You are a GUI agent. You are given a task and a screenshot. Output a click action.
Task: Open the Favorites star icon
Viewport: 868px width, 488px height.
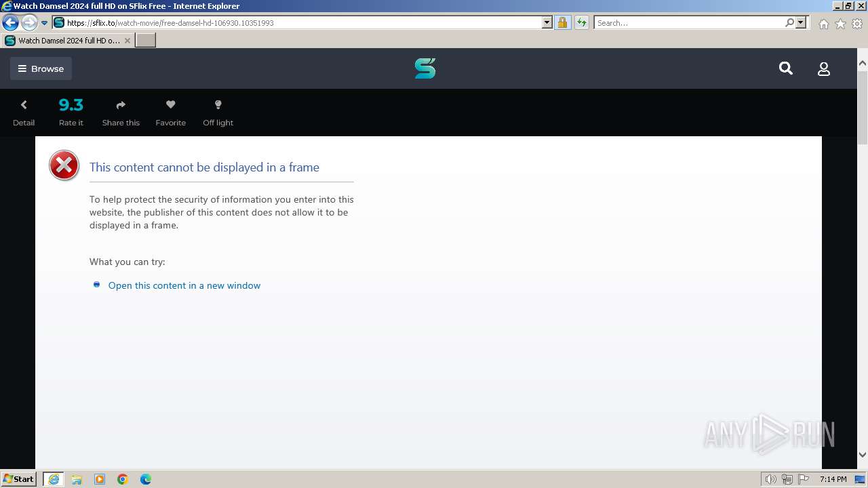point(840,24)
